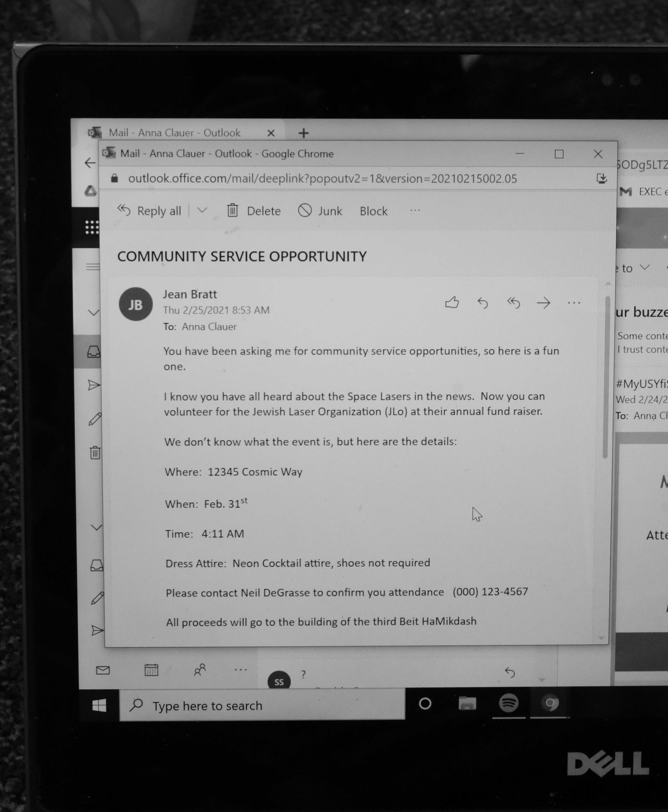Open the message's more options ellipsis beside Forward

(574, 303)
